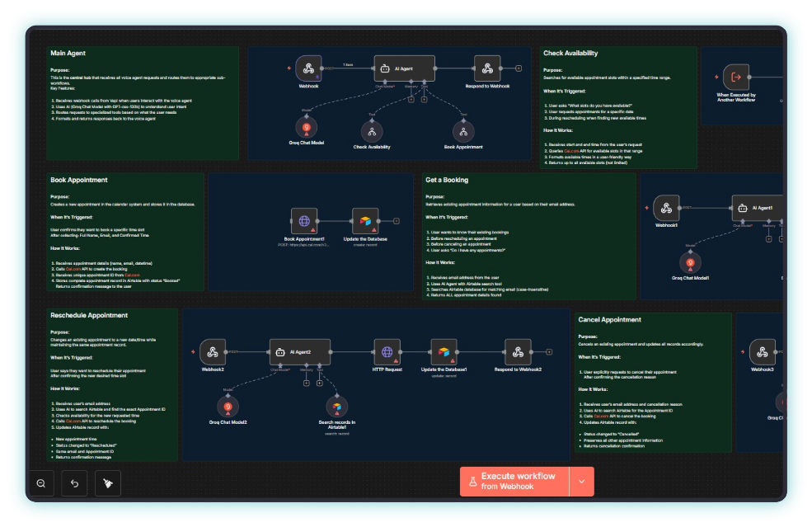Click the Book Appointment1 HTTP globe node
This screenshot has height=527, width=812.
pos(304,221)
